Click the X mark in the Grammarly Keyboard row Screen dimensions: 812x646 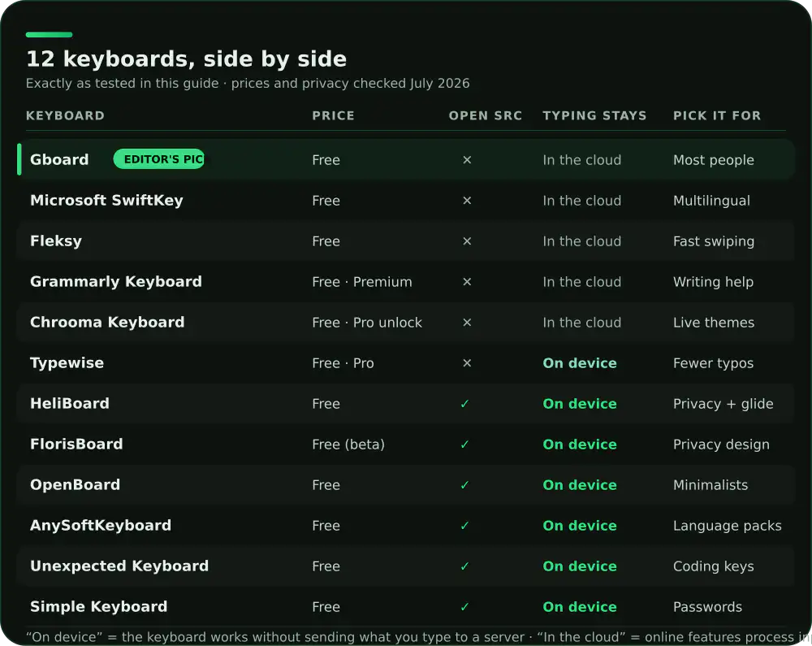[x=467, y=282]
